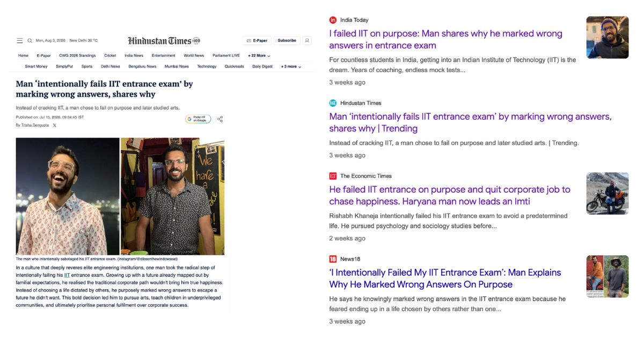Open Mumbai News
The image size is (644, 338).
click(x=177, y=67)
